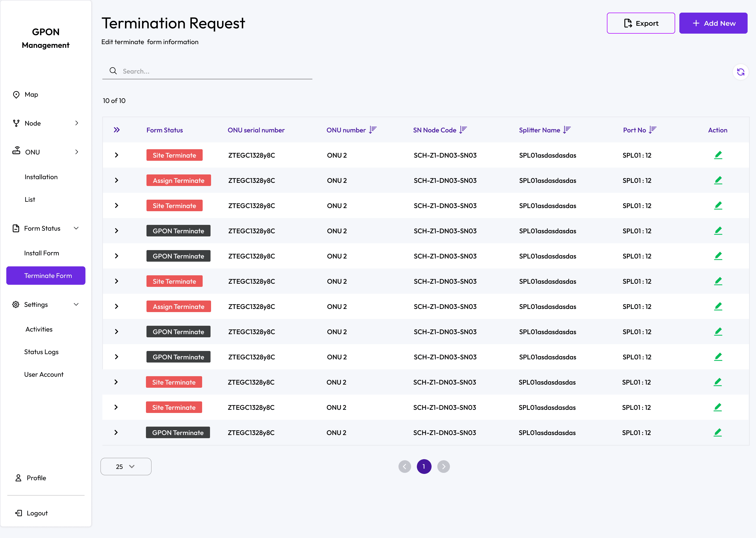The width and height of the screenshot is (756, 538).
Task: Go to next page arrow
Action: pos(444,467)
